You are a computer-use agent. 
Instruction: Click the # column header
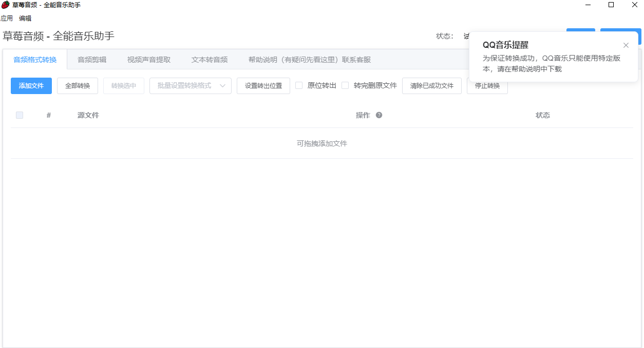[49, 115]
